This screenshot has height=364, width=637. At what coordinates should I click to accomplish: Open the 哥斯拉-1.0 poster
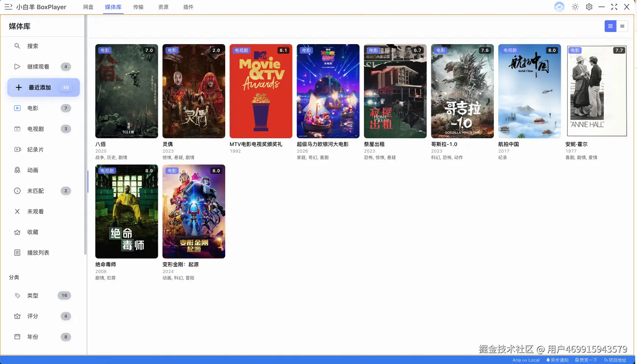[x=463, y=91]
